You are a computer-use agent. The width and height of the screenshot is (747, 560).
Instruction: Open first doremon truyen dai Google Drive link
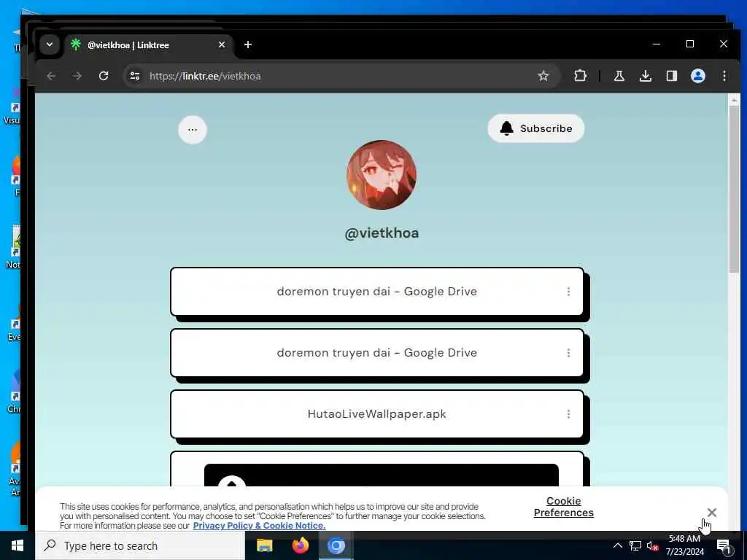[x=377, y=292]
